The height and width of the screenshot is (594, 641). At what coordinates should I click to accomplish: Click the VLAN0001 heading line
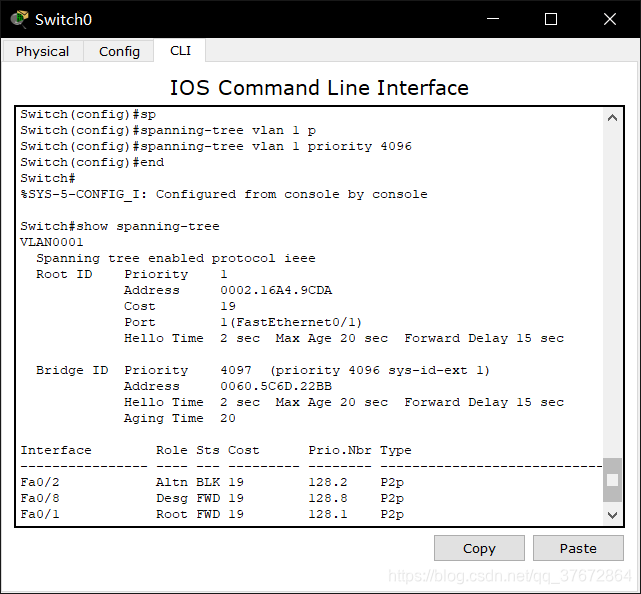[x=52, y=242]
